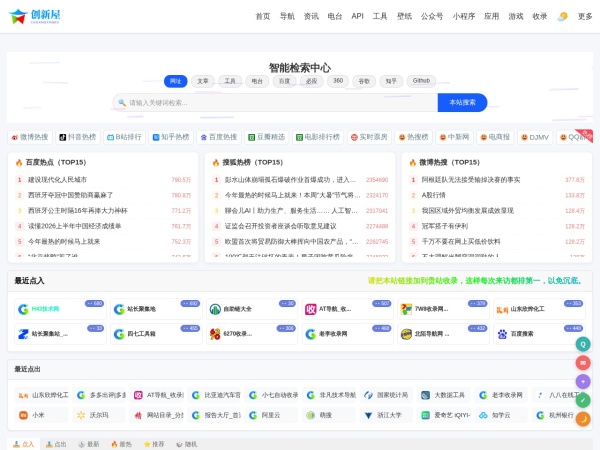Open 小程序 in the top navigation
Image resolution: width=600 pixels, height=450 pixels.
tap(464, 16)
